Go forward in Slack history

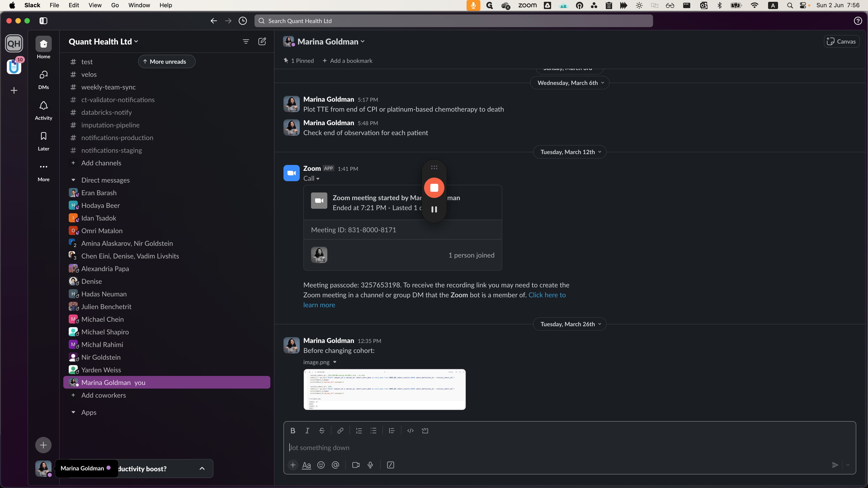click(x=228, y=21)
